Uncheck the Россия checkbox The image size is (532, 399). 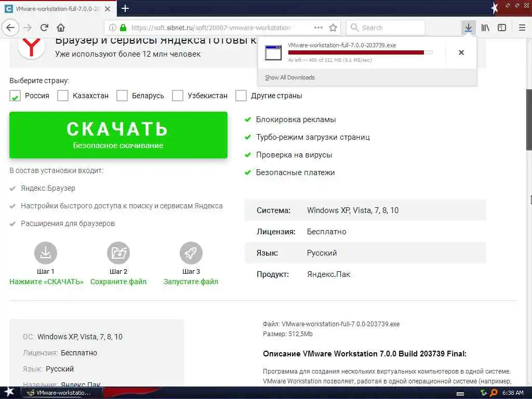pos(15,96)
